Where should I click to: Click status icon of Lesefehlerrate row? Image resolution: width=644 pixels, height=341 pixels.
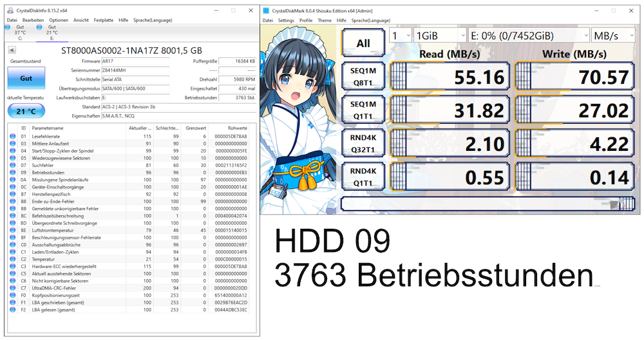13,136
